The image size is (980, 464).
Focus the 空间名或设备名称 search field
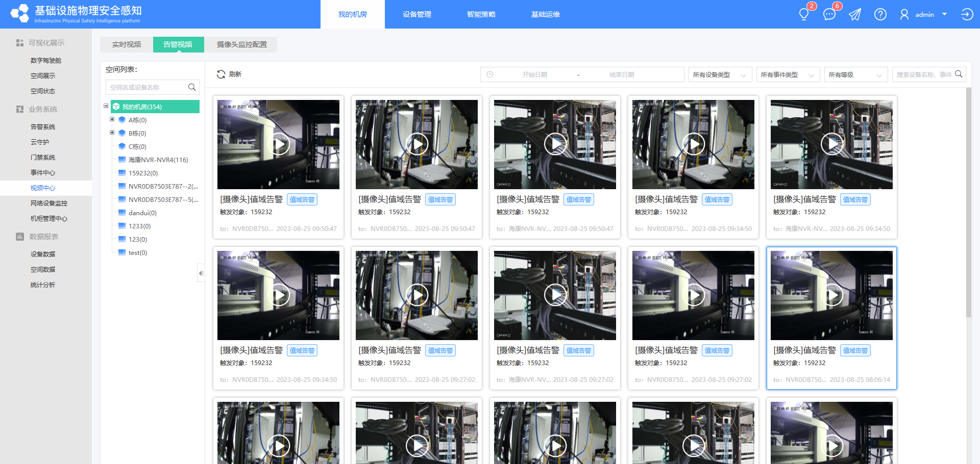click(153, 87)
